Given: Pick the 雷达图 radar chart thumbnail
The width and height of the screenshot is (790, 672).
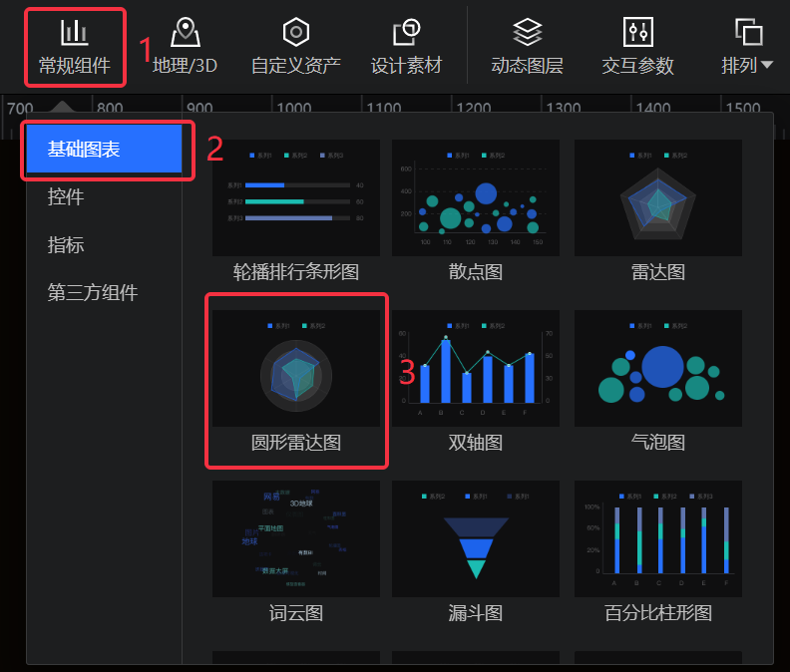Looking at the screenshot, I should 657,197.
